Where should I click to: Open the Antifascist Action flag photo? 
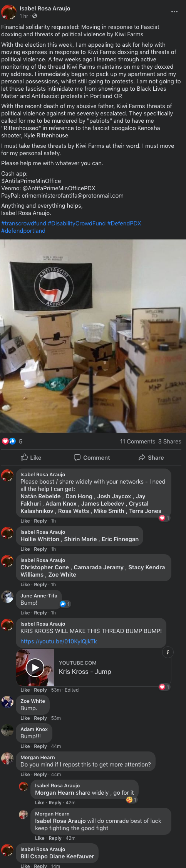[93, 336]
